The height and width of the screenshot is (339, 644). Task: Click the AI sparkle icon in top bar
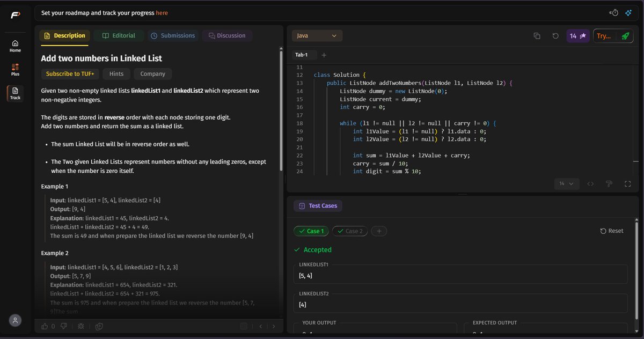coord(628,13)
